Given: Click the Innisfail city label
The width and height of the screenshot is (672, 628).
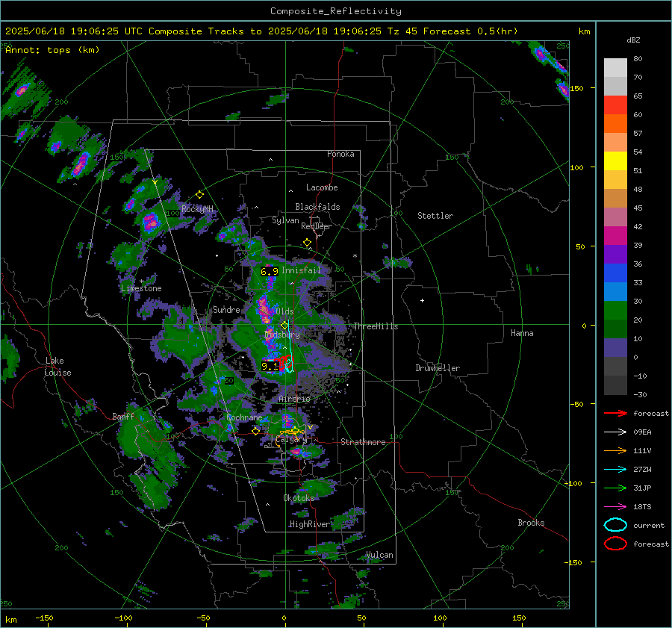Looking at the screenshot, I should click(x=301, y=270).
